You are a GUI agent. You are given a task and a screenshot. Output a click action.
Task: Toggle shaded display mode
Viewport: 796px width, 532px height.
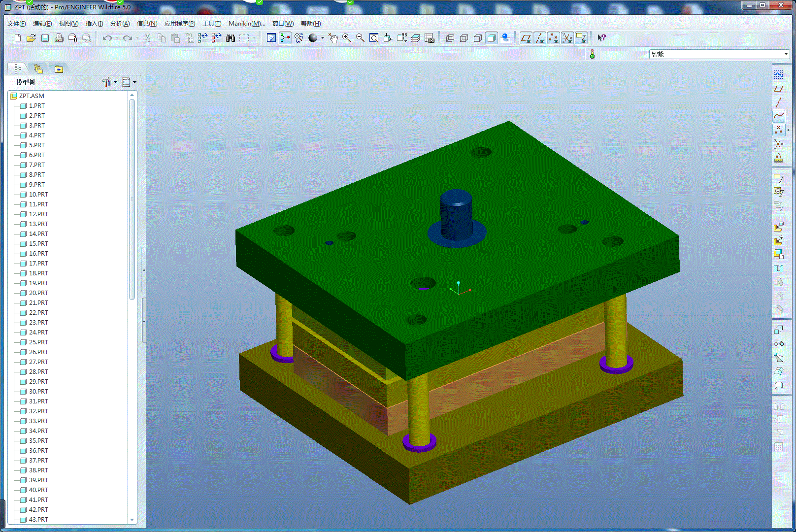click(491, 38)
